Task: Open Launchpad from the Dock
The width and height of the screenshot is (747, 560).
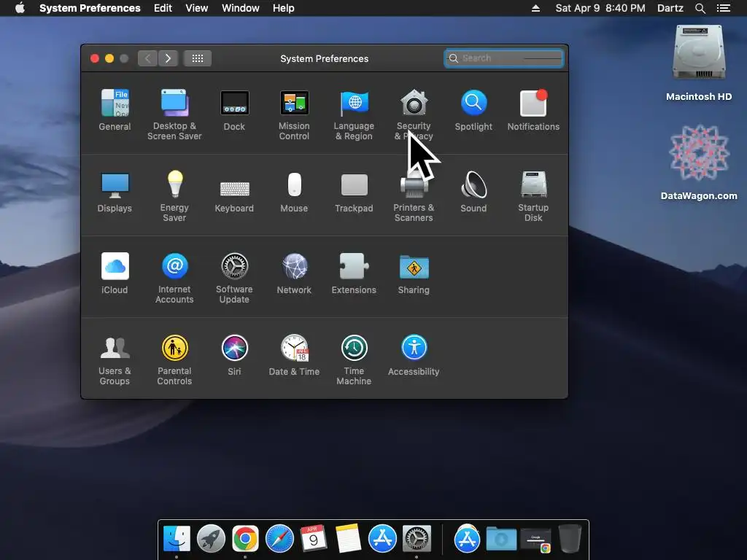Action: click(x=211, y=539)
